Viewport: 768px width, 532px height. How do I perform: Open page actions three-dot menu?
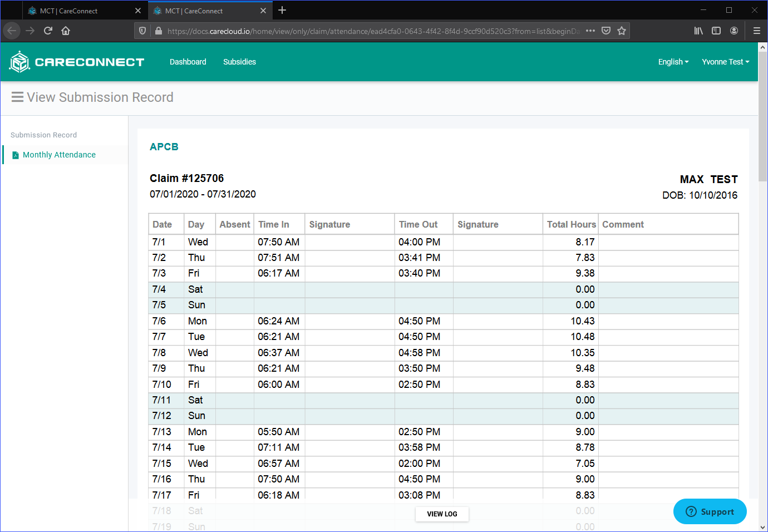click(x=590, y=31)
